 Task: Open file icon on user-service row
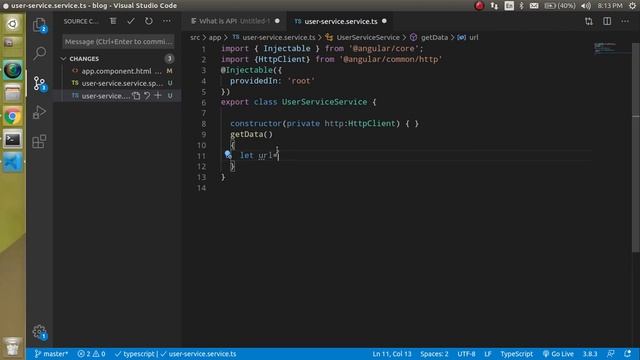[136, 96]
